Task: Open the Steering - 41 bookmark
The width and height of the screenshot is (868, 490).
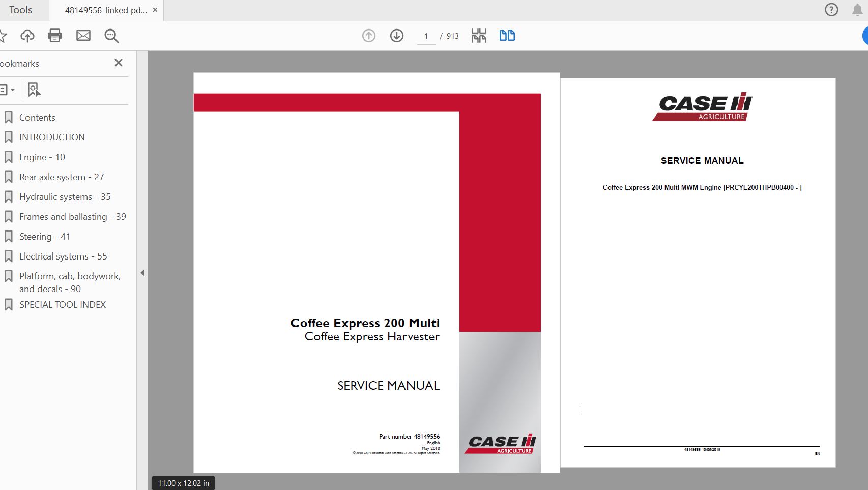Action: point(45,237)
